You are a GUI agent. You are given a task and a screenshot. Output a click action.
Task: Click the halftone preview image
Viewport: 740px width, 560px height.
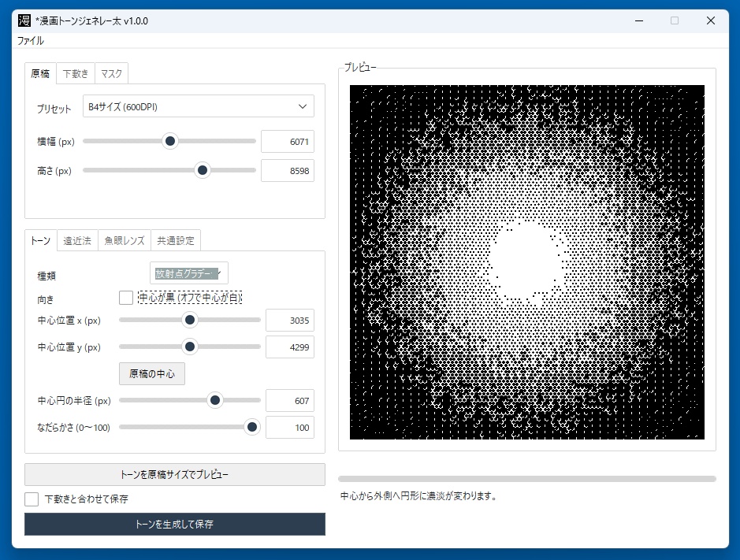[526, 262]
